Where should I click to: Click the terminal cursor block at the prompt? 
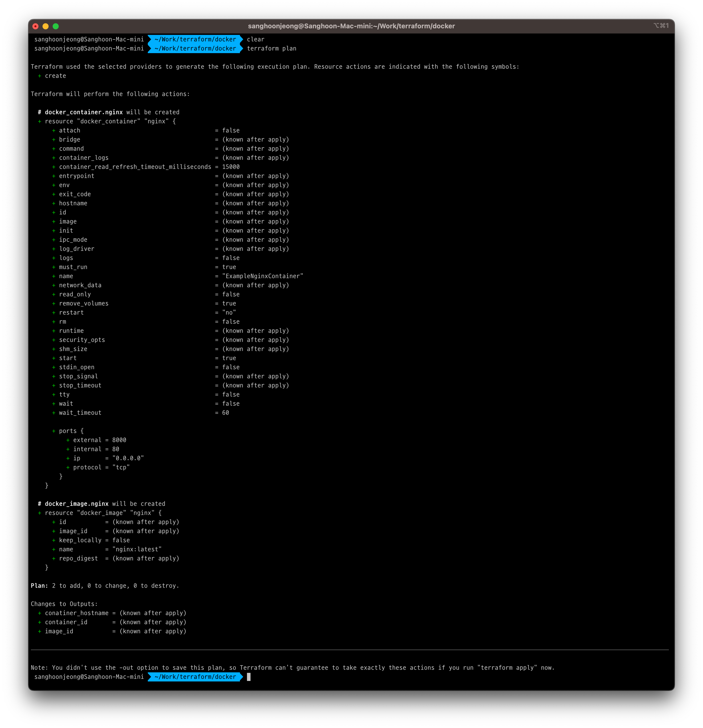pos(249,677)
